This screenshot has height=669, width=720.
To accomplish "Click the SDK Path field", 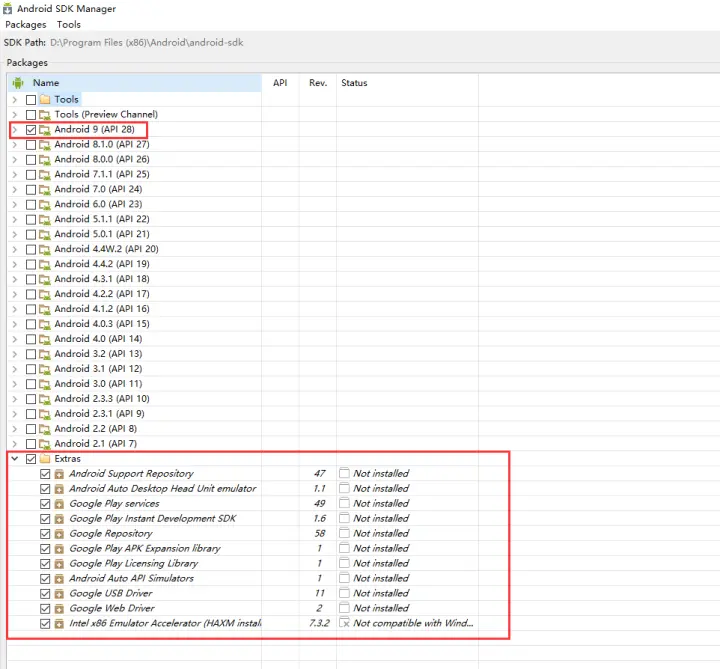I will pyautogui.click(x=146, y=42).
